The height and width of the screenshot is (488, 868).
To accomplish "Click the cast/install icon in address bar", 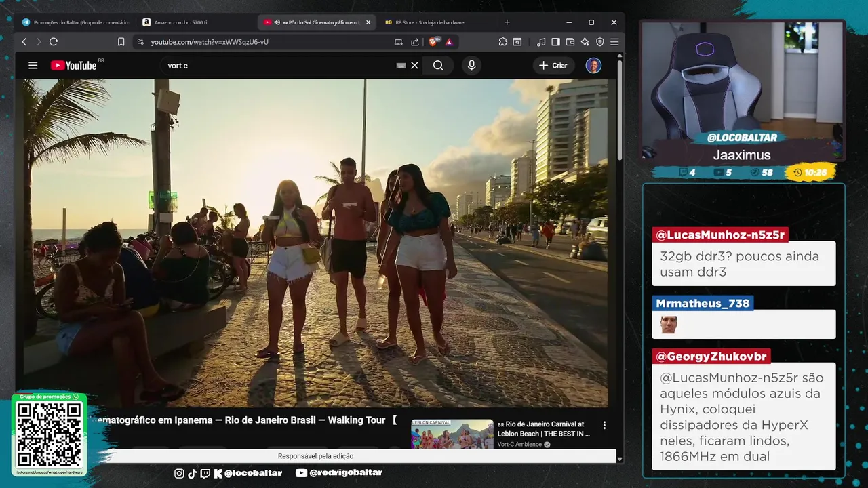I will (x=398, y=42).
